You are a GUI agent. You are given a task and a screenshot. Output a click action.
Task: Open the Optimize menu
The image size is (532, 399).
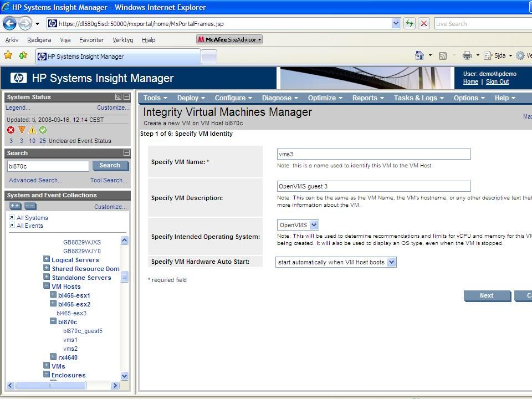coord(325,98)
